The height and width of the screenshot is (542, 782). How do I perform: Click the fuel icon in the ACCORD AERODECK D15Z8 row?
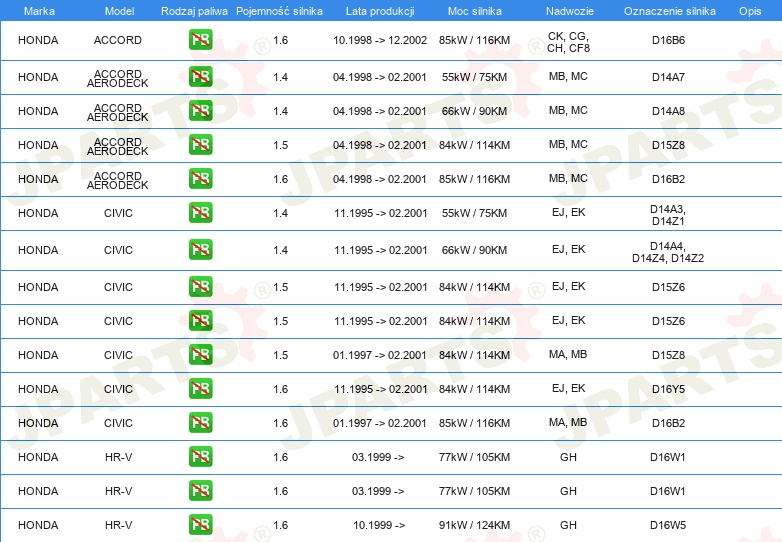pos(200,145)
